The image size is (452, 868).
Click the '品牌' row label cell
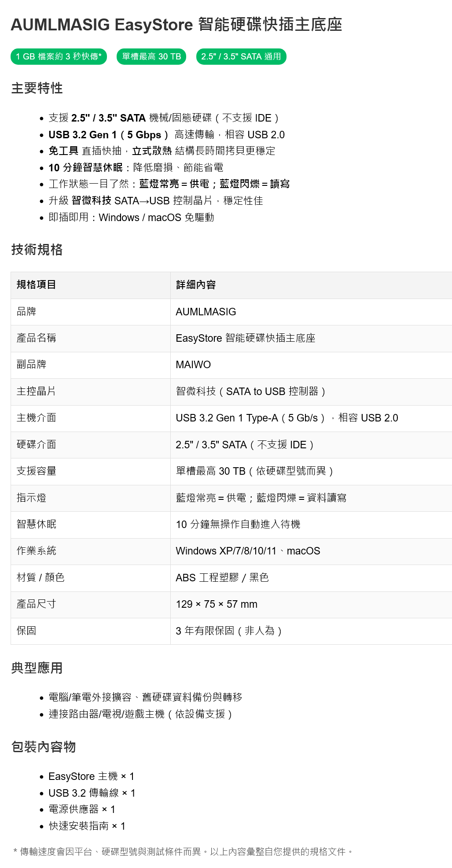pos(91,312)
